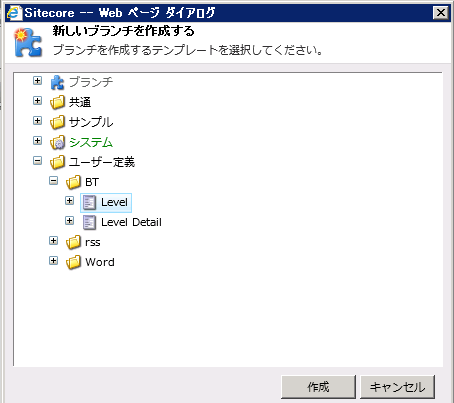Select the Word tree item label
The image size is (454, 403).
coord(100,262)
